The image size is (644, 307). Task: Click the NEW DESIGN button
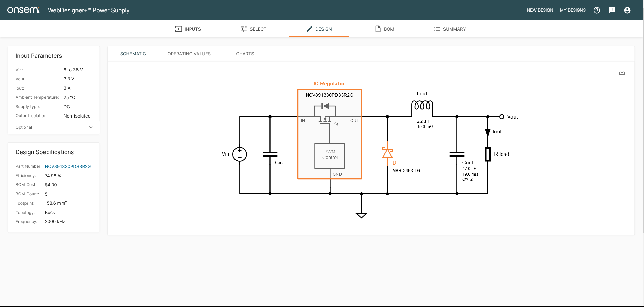point(540,10)
